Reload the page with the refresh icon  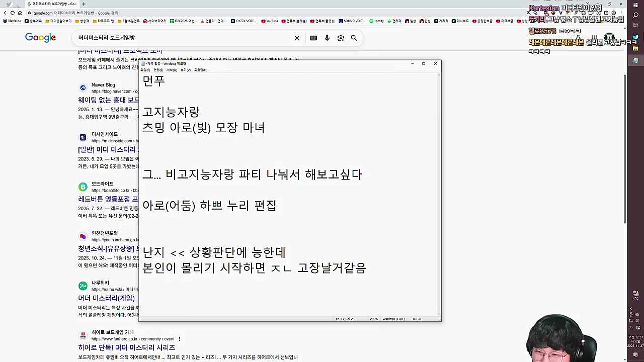tap(13, 13)
